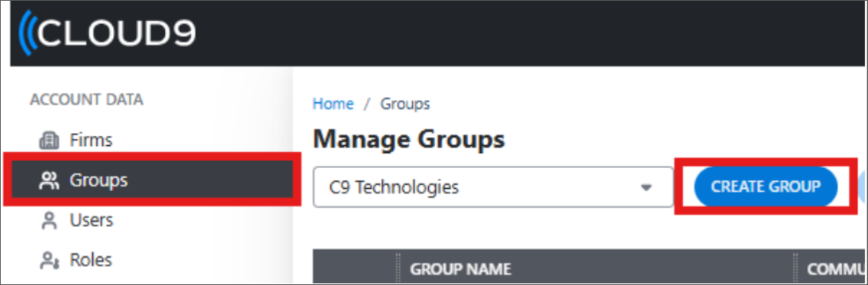Screen dimensions: 868x285
Task: Click the Groups people icon
Action: click(x=48, y=181)
